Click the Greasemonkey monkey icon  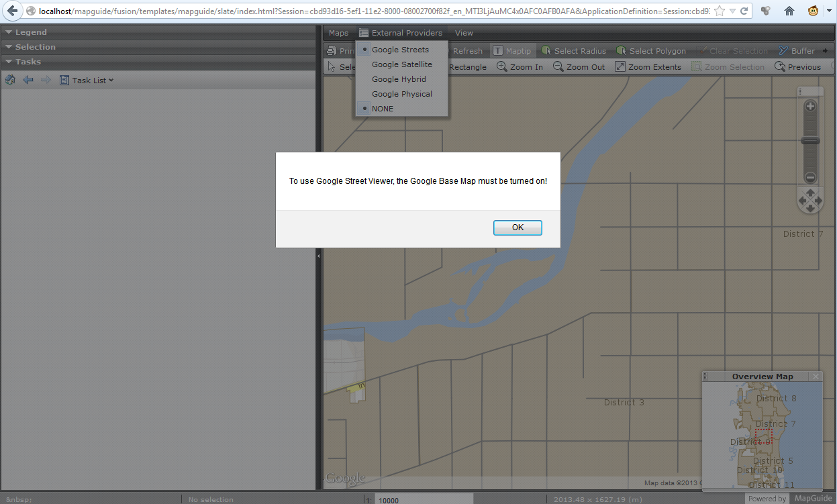tap(814, 11)
